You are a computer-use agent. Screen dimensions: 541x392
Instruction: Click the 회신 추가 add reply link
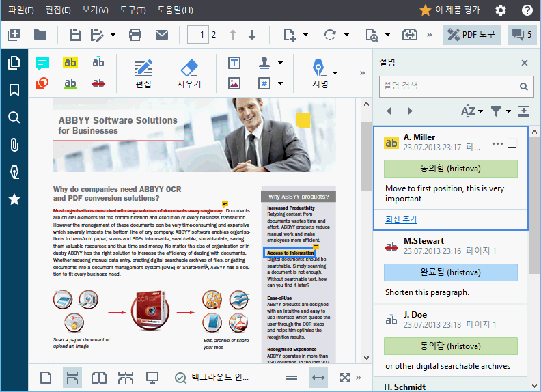[401, 219]
